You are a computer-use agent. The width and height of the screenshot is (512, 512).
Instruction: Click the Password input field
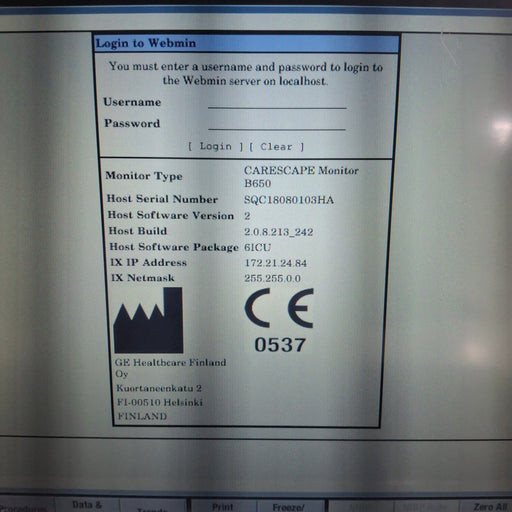277,124
